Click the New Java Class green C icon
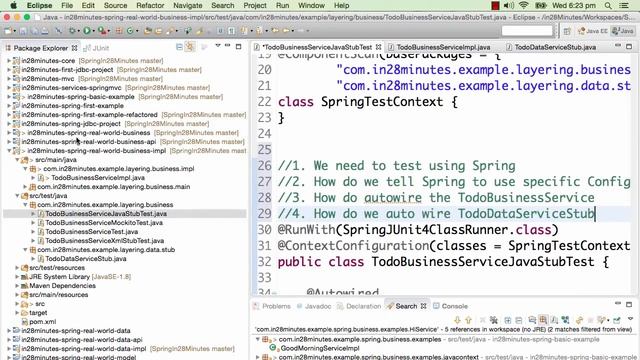Image resolution: width=640 pixels, height=360 pixels. pyautogui.click(x=130, y=31)
